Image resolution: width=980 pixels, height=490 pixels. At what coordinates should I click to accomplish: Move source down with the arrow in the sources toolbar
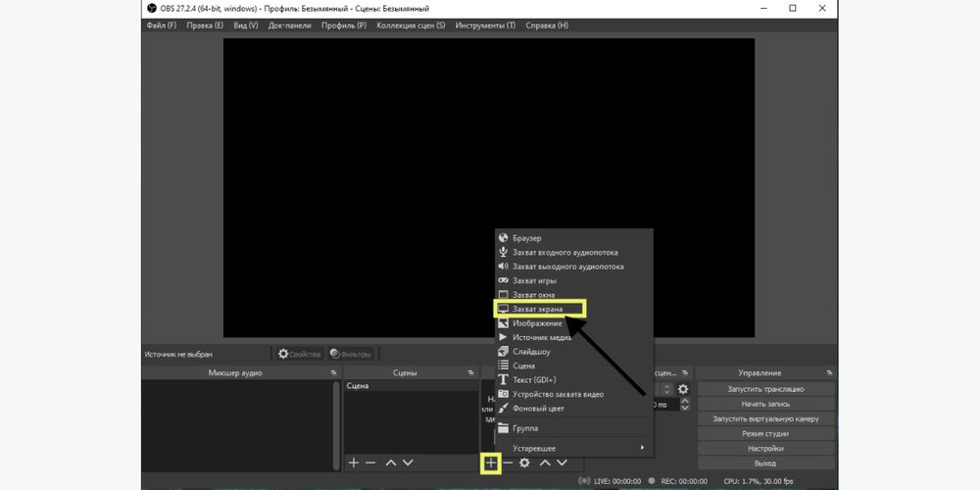click(x=562, y=464)
